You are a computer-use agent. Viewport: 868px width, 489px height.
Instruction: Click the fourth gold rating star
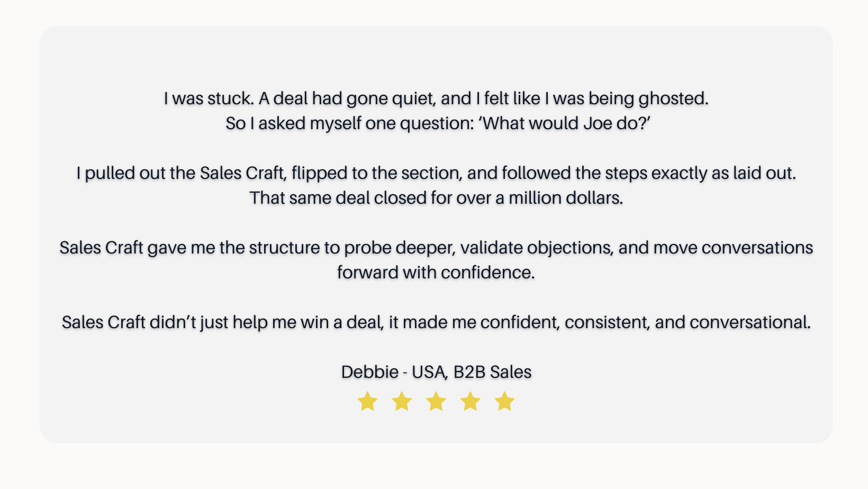click(x=471, y=402)
